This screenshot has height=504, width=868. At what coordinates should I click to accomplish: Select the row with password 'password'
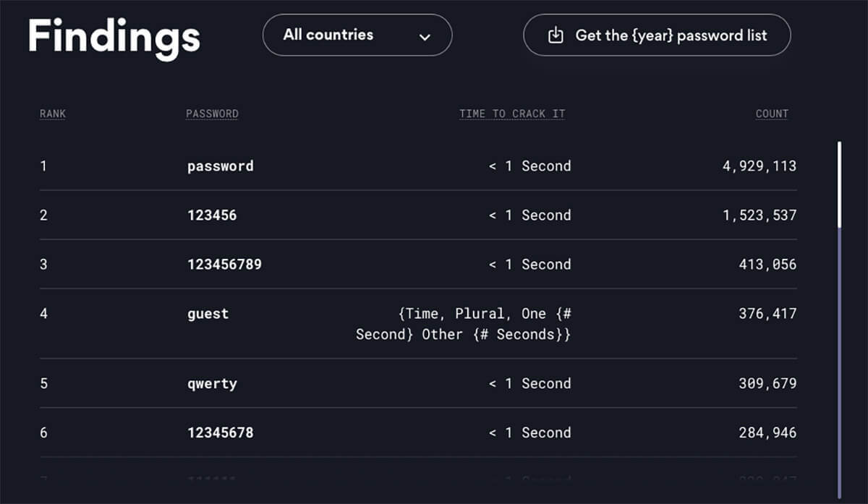(418, 166)
